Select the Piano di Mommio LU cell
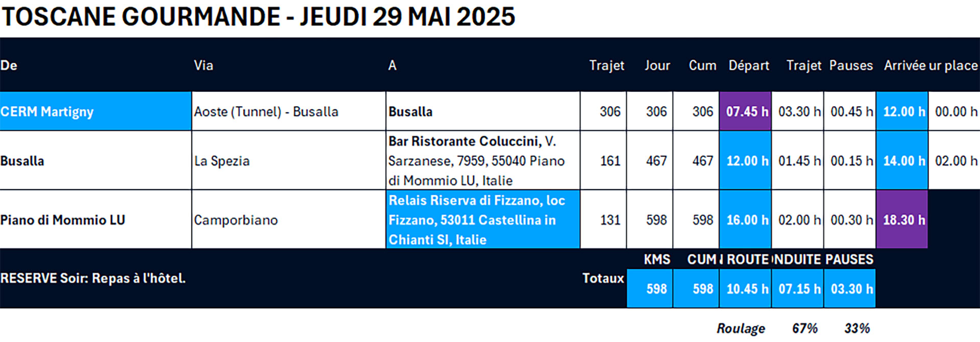The width and height of the screenshot is (980, 342). pyautogui.click(x=95, y=220)
